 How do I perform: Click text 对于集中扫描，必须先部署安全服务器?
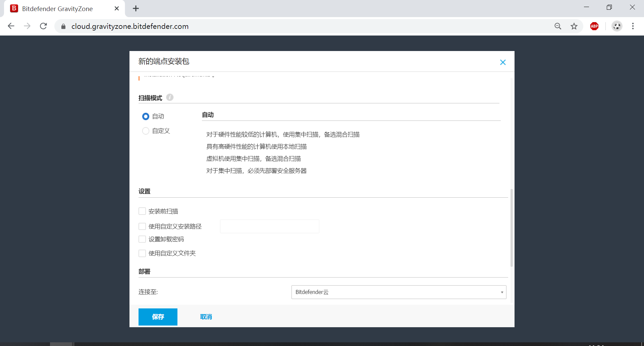[x=257, y=171]
